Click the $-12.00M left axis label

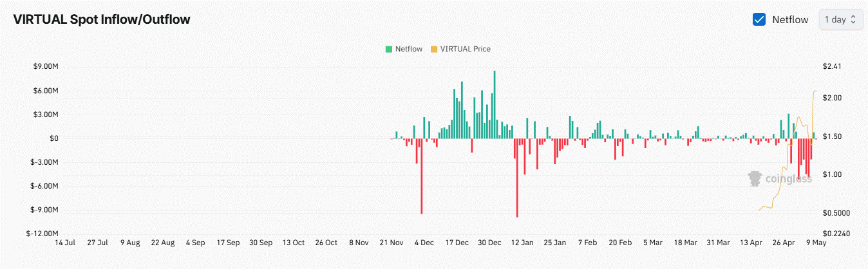tap(42, 234)
